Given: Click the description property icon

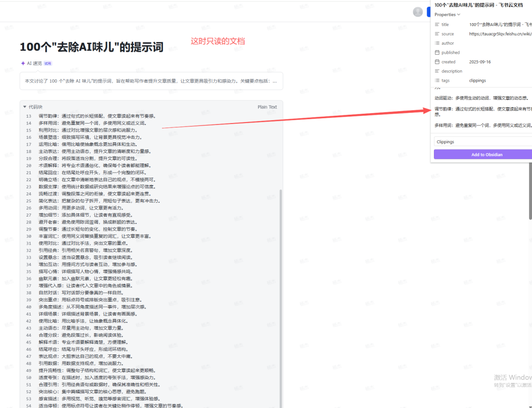Looking at the screenshot, I should point(436,71).
